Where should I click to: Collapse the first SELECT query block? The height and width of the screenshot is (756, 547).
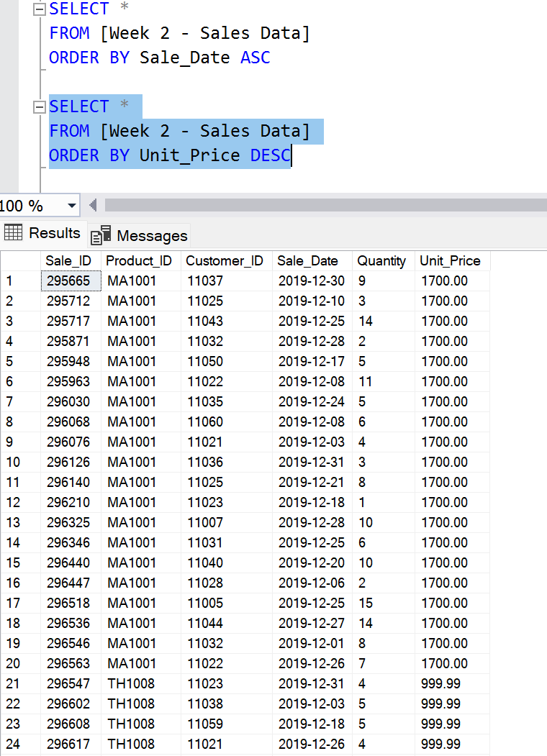[x=40, y=9]
